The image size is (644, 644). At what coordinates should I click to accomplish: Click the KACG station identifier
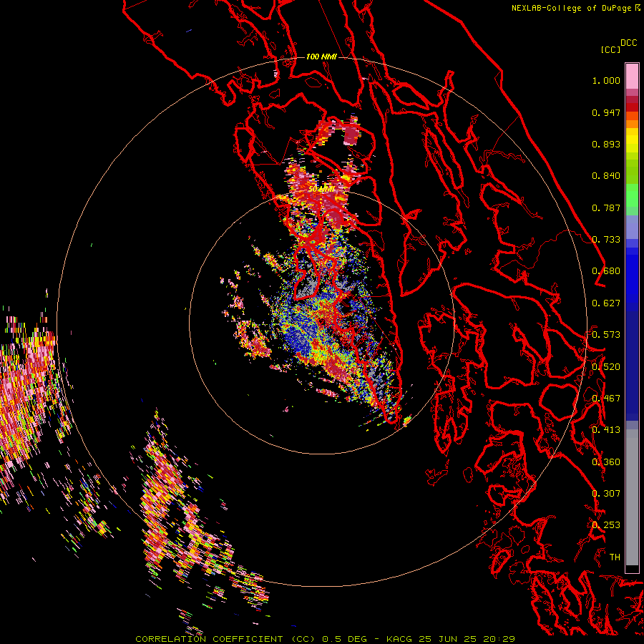(399, 639)
